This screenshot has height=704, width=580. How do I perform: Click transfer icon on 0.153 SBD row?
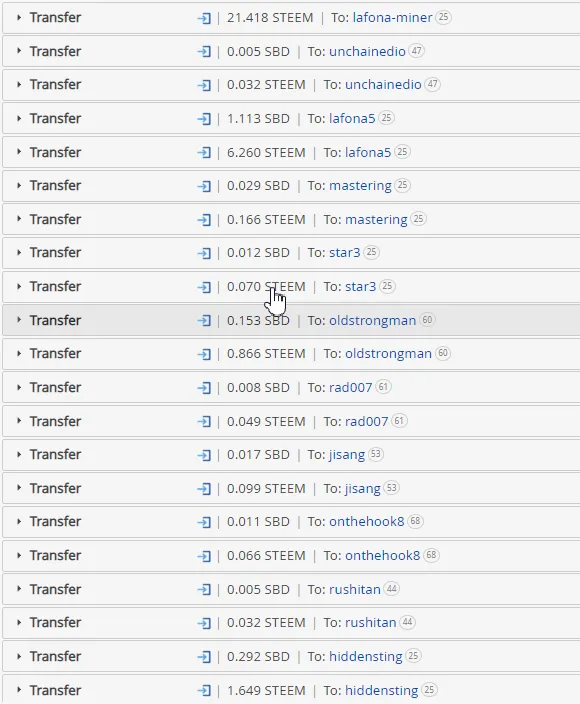coord(204,321)
